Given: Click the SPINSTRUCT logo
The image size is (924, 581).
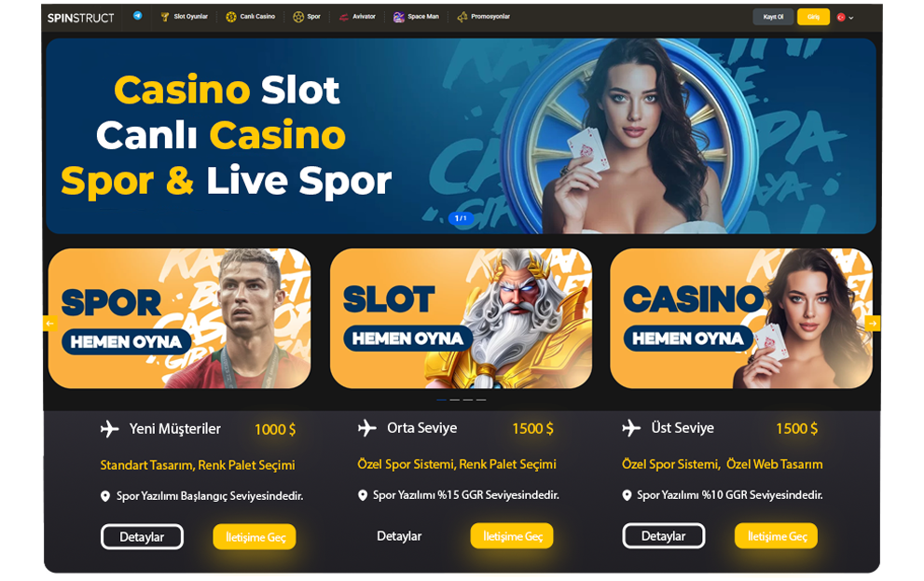Looking at the screenshot, I should coord(81,18).
